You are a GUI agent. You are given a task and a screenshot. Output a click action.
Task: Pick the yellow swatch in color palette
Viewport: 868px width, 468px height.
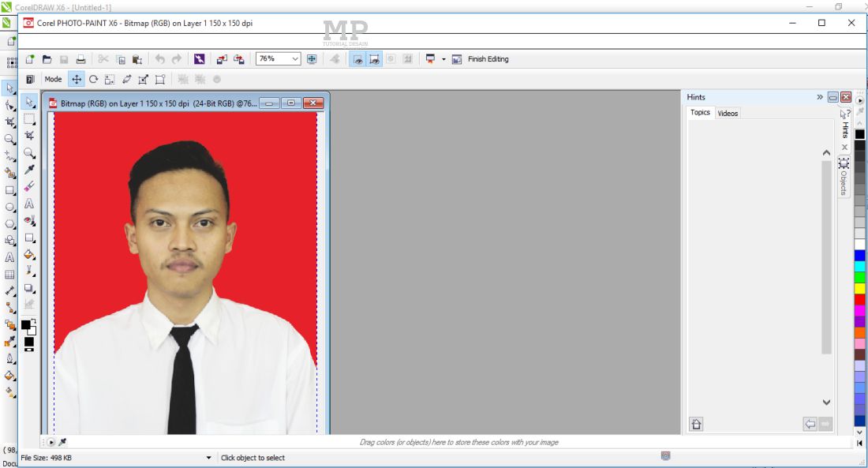[859, 289]
